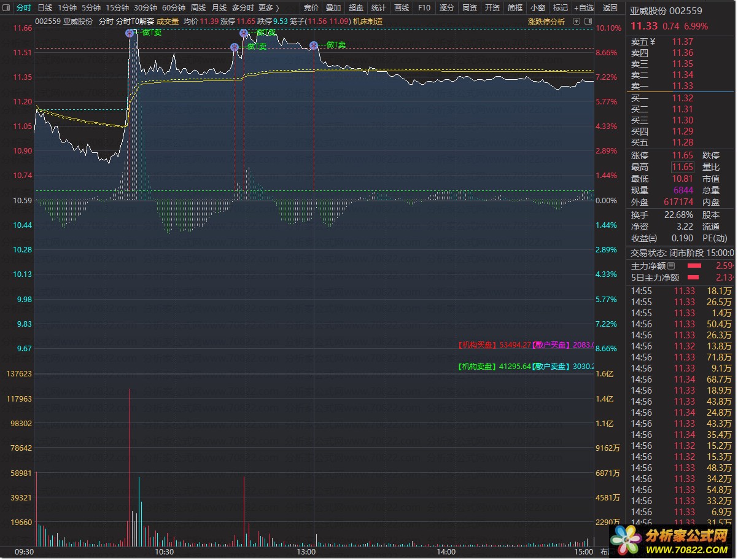Screen dimensions: 738x560
Task: Click the 外盘 value 617174
Action: [x=678, y=202]
